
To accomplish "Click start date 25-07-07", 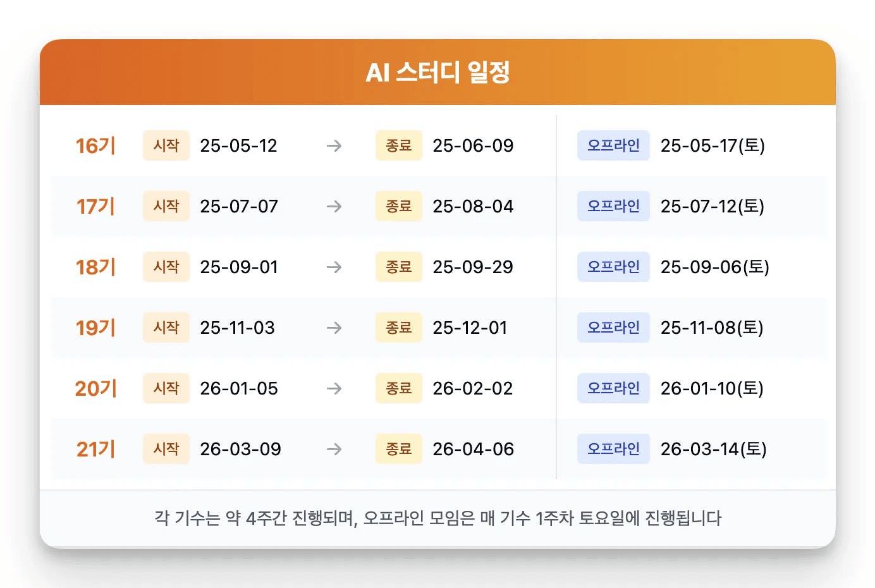I will [x=239, y=207].
